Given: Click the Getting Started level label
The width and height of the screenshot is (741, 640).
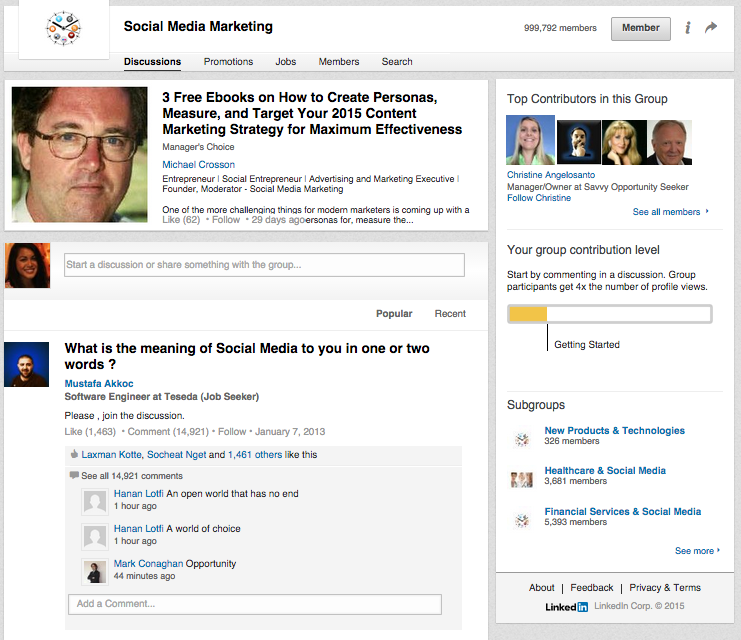Looking at the screenshot, I should pyautogui.click(x=586, y=345).
